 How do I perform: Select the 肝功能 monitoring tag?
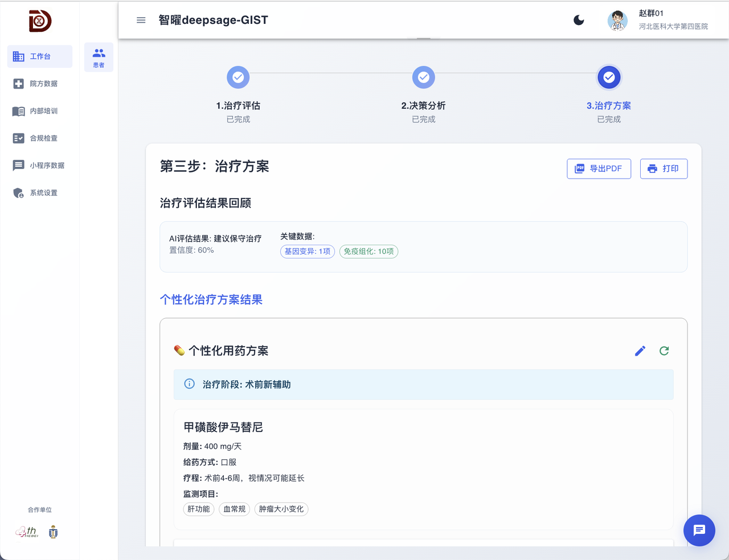pyautogui.click(x=198, y=509)
